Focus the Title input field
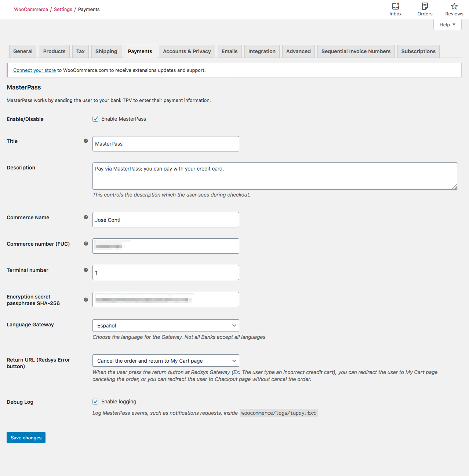The height and width of the screenshot is (476, 469). (166, 144)
